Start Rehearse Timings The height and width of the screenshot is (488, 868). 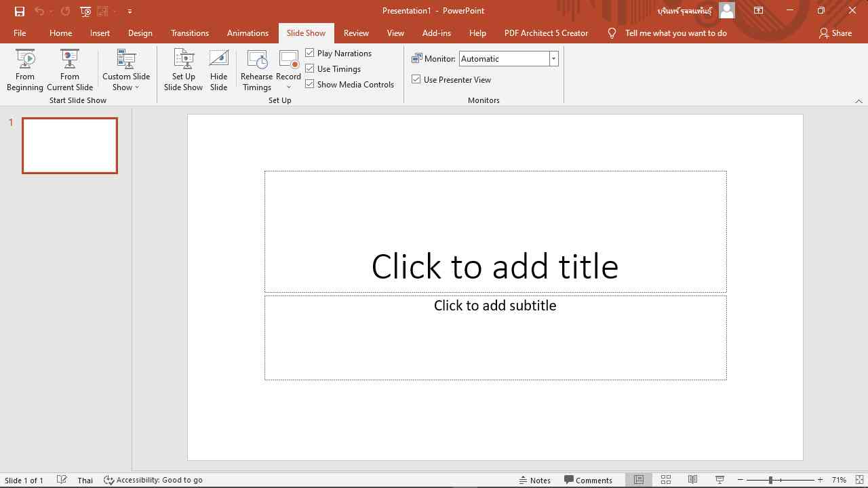click(x=256, y=69)
